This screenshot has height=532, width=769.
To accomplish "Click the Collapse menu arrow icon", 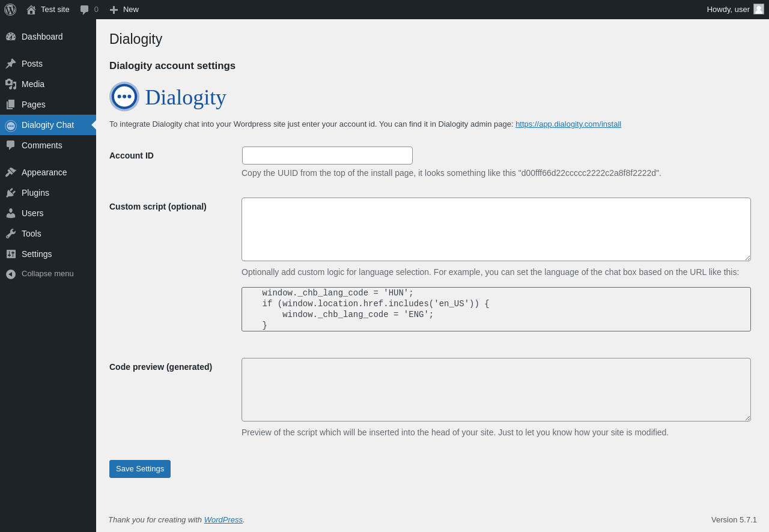I will point(11,274).
